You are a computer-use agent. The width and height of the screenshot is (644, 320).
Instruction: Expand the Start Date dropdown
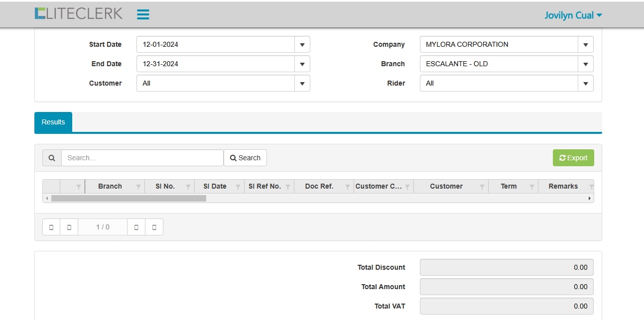coord(302,44)
